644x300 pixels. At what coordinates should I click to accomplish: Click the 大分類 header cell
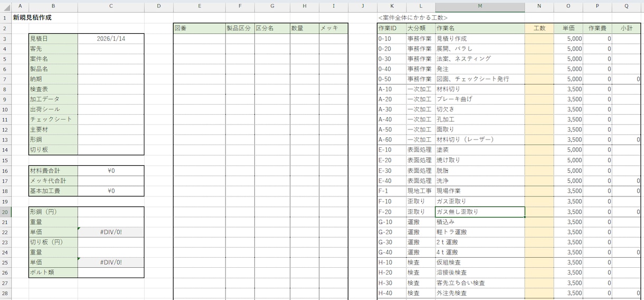click(x=421, y=29)
